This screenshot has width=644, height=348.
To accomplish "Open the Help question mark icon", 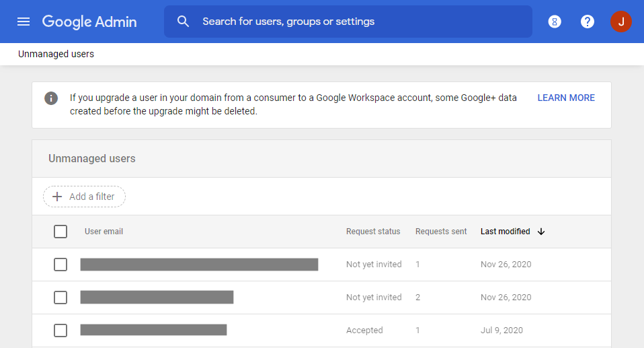I will click(588, 22).
